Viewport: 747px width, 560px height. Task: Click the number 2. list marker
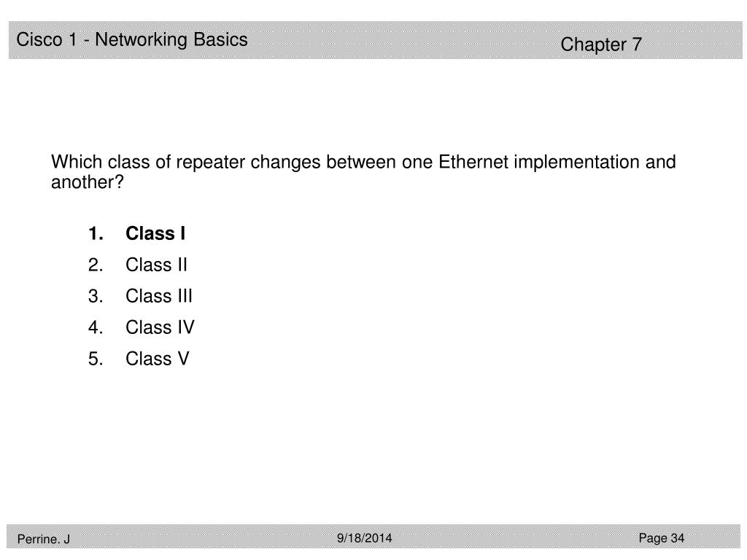pyautogui.click(x=96, y=265)
